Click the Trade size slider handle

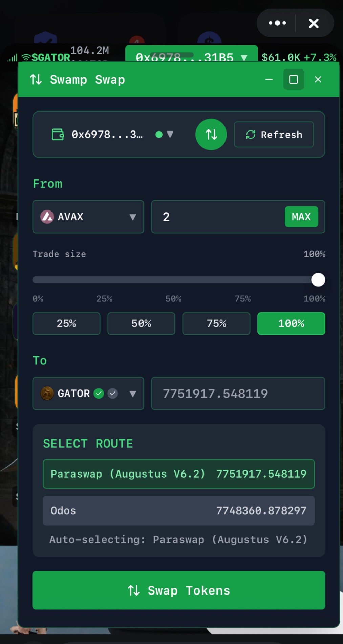318,280
